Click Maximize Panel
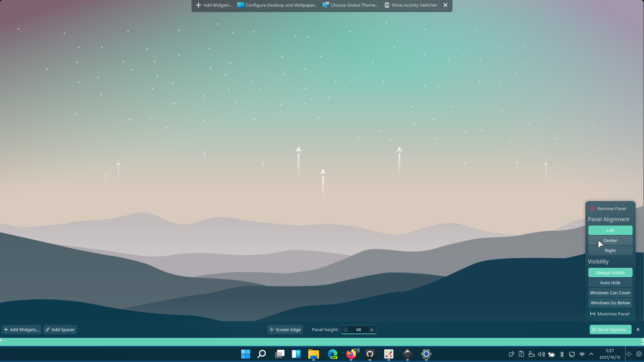Image resolution: width=644 pixels, height=362 pixels. tap(610, 314)
